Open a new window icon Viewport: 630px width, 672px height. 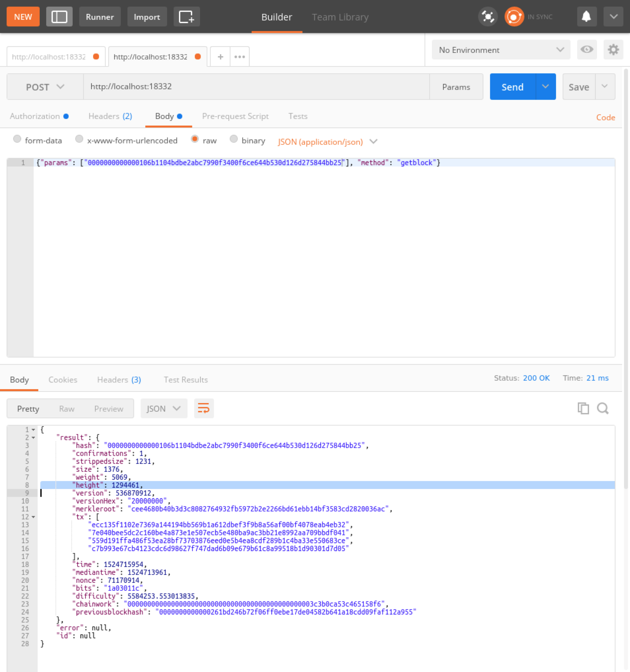tap(186, 16)
